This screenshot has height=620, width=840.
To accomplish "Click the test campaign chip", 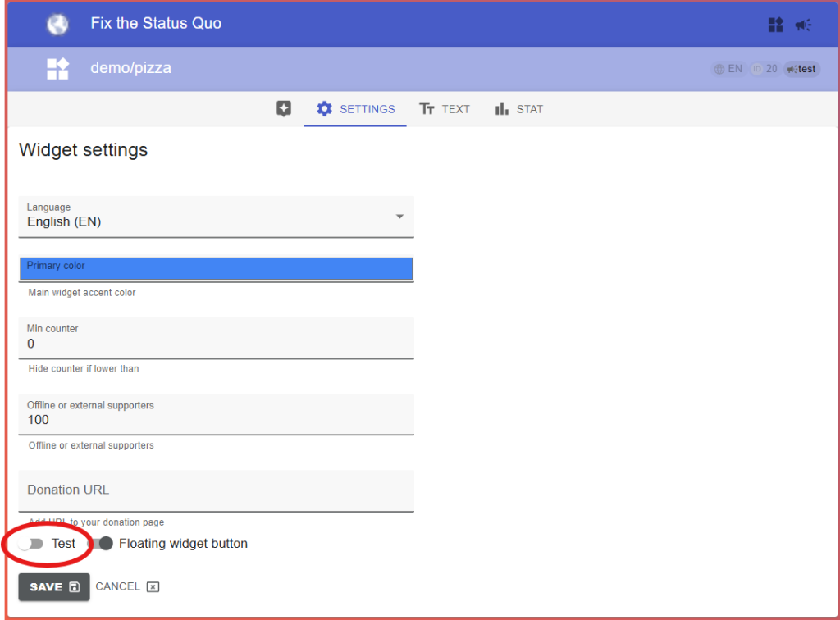I will pos(801,69).
